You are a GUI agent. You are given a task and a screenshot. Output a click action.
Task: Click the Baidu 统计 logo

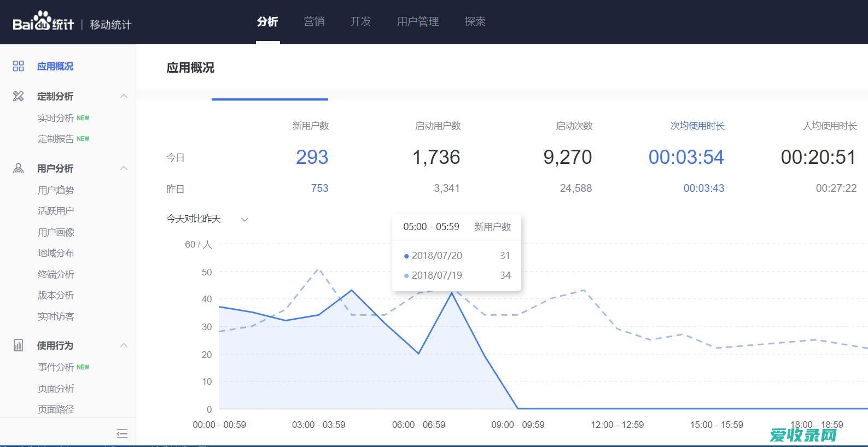[x=43, y=22]
